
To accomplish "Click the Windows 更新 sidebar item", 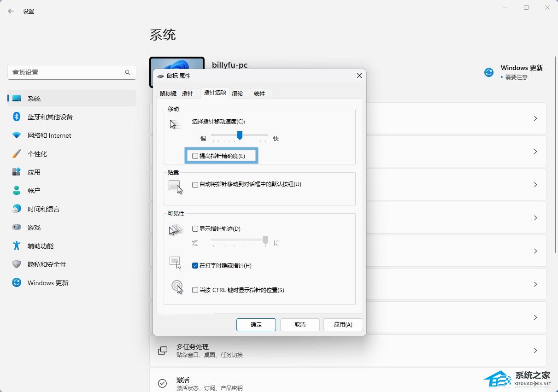I will click(48, 283).
